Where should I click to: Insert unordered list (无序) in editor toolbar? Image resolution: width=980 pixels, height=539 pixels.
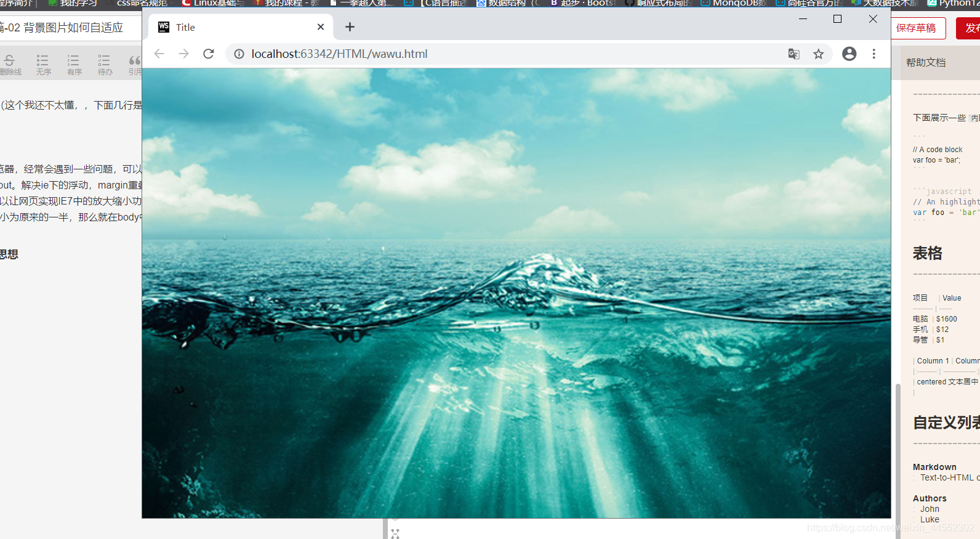pos(43,65)
